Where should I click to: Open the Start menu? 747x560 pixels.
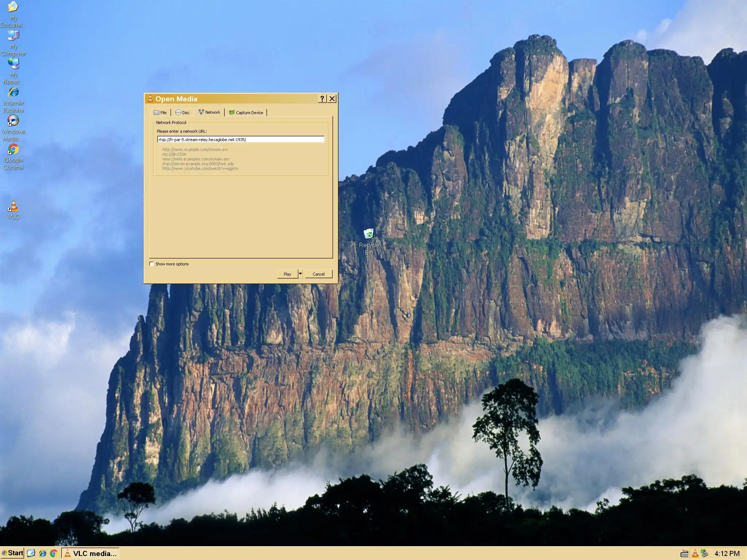tap(12, 553)
